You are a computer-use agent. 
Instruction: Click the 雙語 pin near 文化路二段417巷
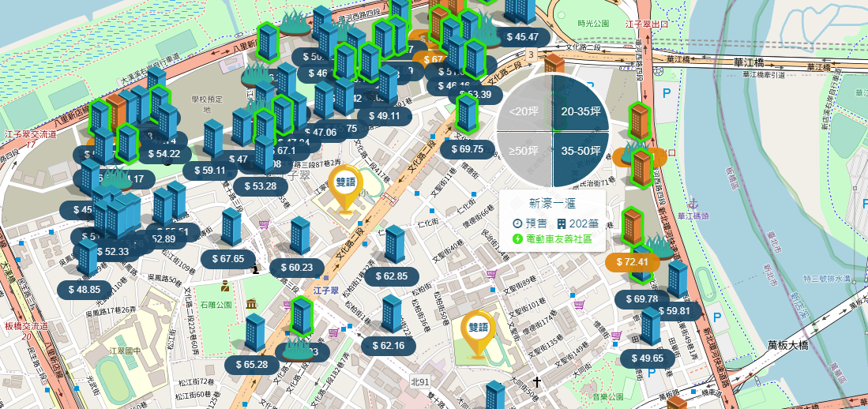(347, 188)
